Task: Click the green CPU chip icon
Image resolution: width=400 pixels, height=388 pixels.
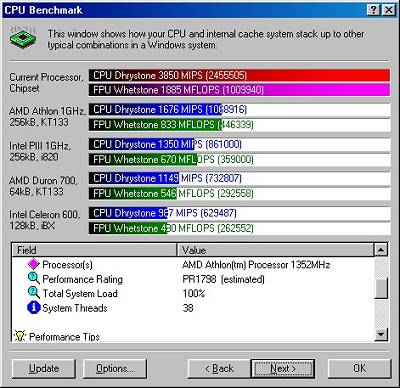Action: tap(23, 37)
